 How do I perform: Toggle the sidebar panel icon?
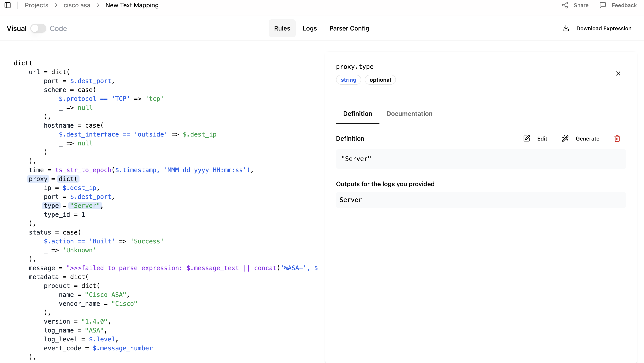[x=8, y=5]
